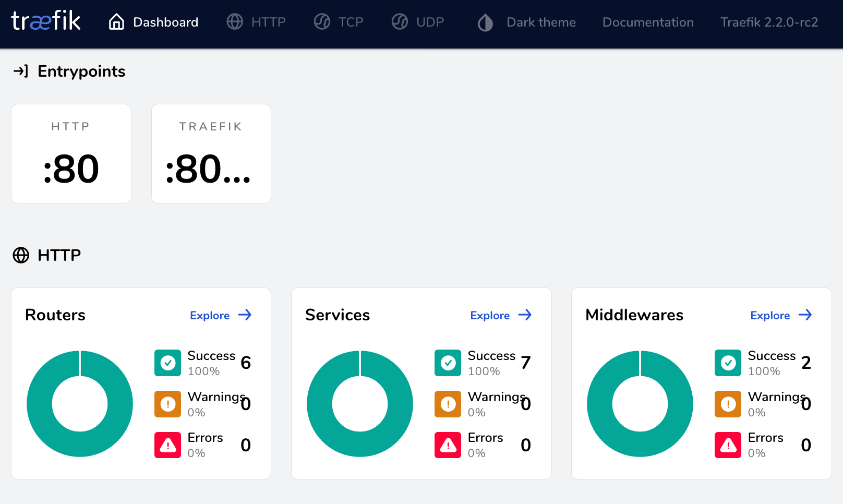Click the Dashboard home icon

[x=116, y=22]
